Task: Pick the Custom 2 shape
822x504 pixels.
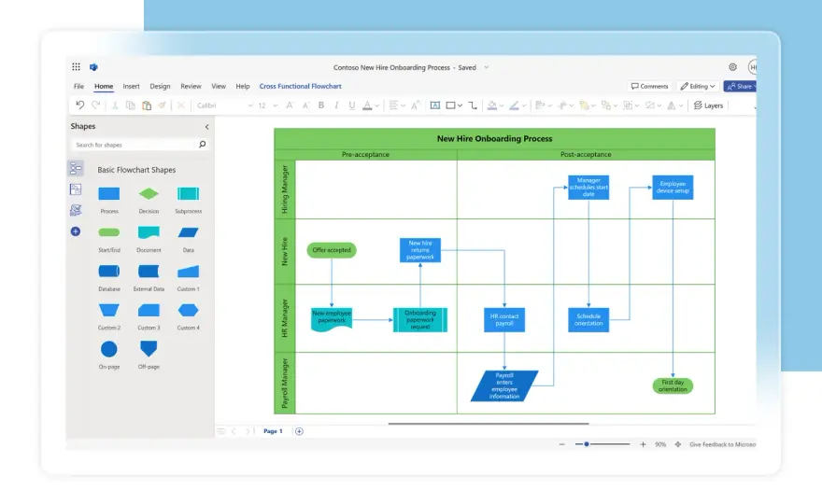Action: [109, 310]
